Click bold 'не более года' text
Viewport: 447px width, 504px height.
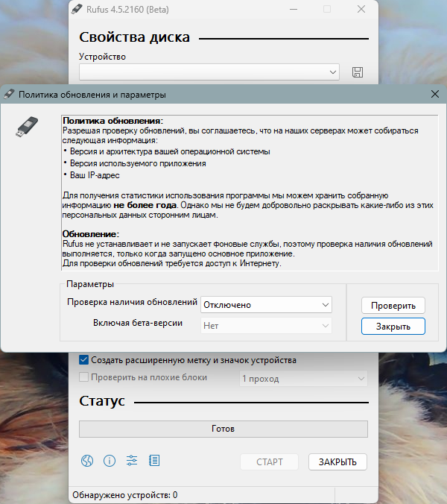point(145,205)
